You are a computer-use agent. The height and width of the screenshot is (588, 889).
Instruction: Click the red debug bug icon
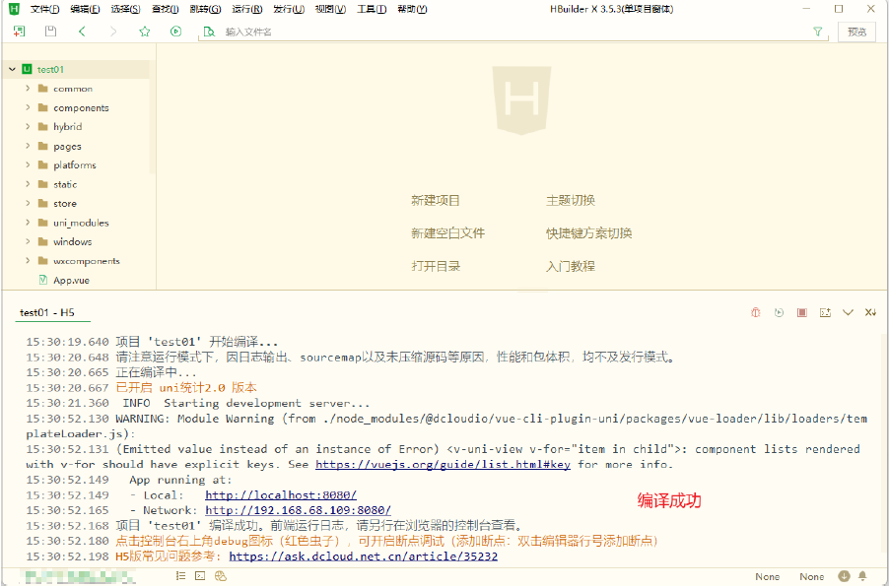755,312
